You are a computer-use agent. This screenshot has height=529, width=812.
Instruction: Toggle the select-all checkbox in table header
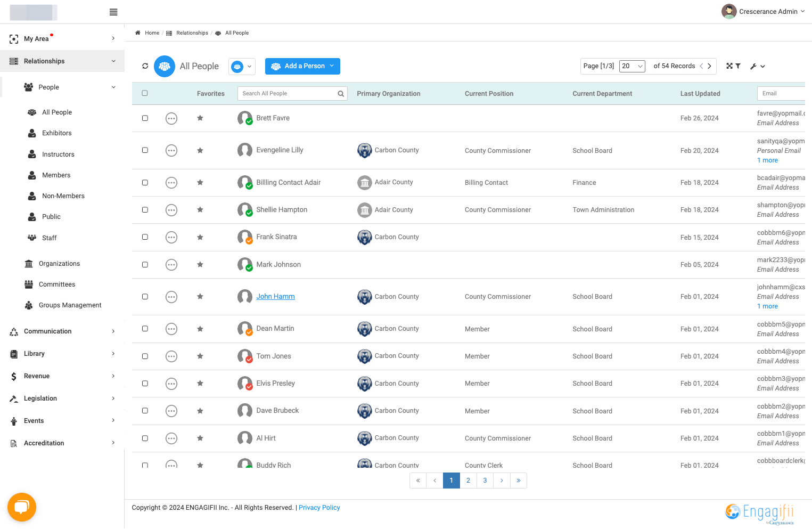145,93
